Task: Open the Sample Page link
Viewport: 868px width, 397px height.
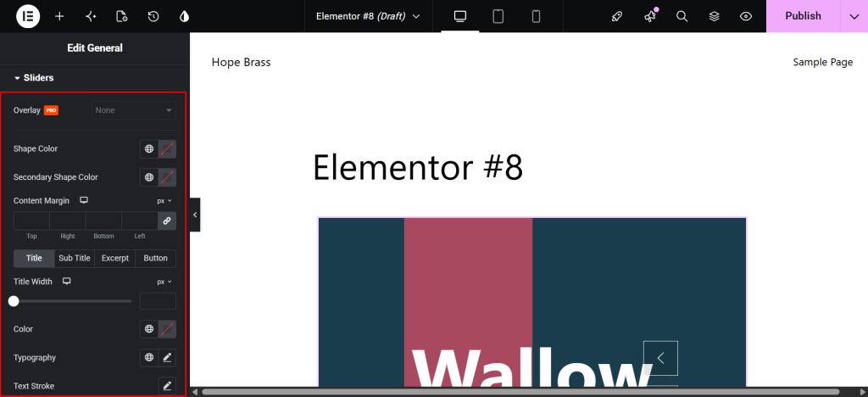Action: [x=822, y=62]
